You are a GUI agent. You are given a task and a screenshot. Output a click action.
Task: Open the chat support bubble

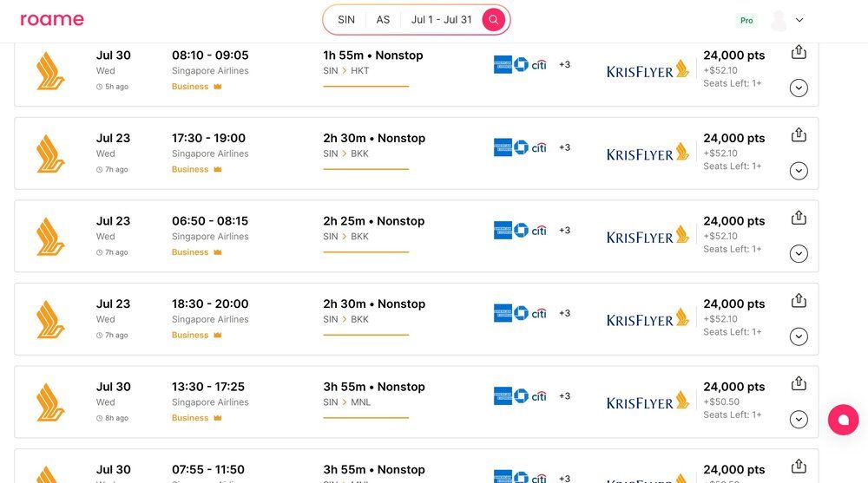(843, 420)
